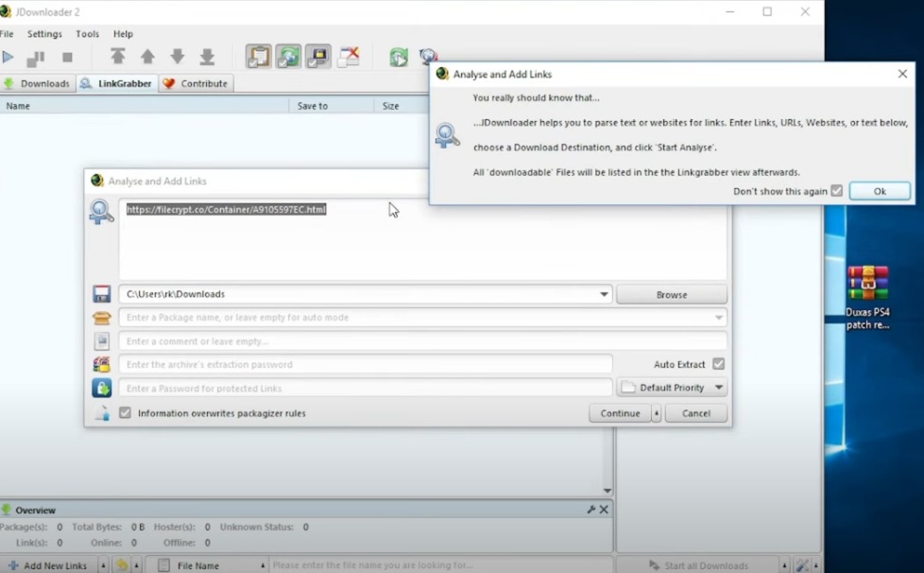Toggle the clipboard observer toolbar icon
This screenshot has height=573, width=924.
(259, 57)
